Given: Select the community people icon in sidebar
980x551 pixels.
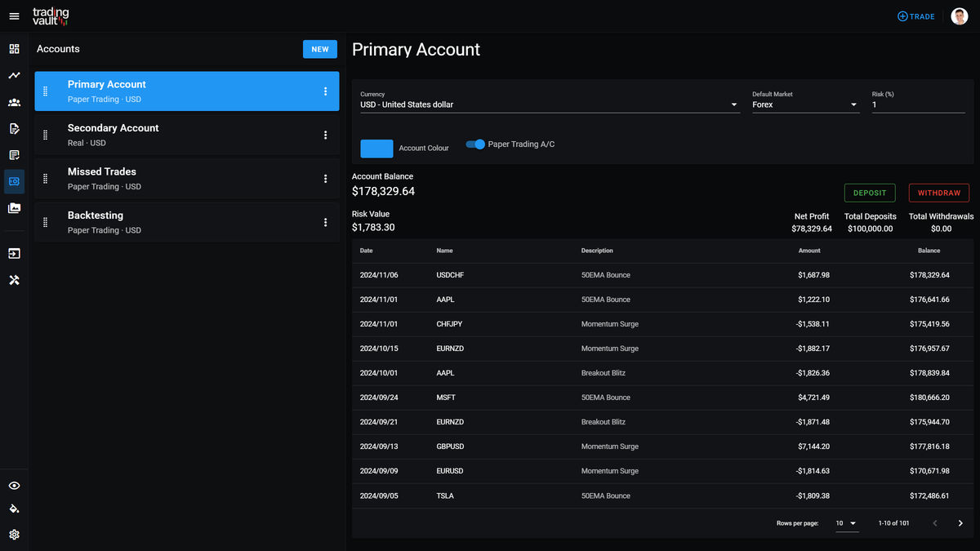Looking at the screenshot, I should pos(14,102).
